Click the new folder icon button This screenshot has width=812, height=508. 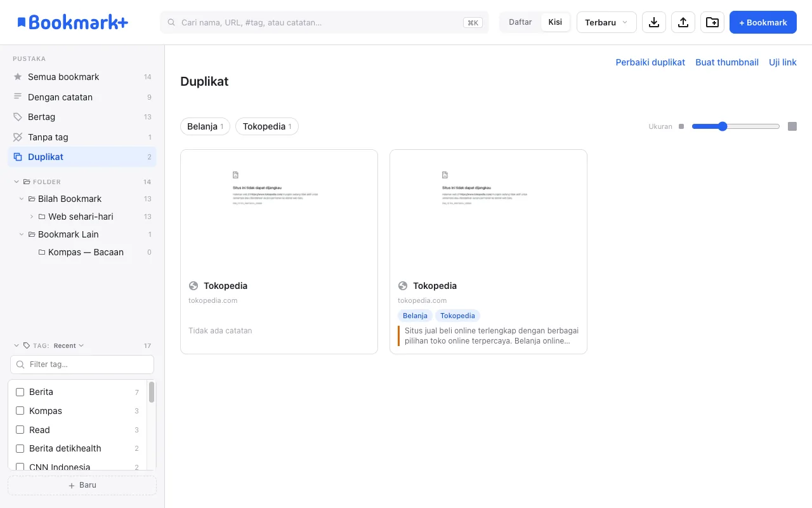point(712,22)
